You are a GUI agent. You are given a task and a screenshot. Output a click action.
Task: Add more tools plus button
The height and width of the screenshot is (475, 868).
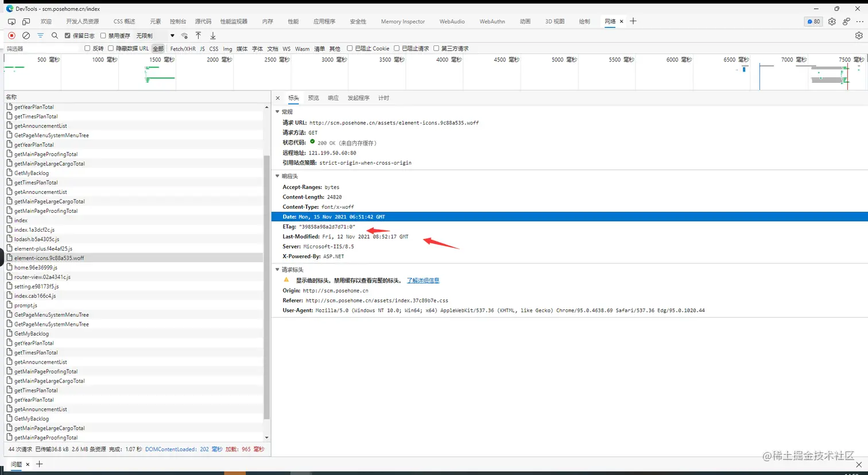(633, 21)
